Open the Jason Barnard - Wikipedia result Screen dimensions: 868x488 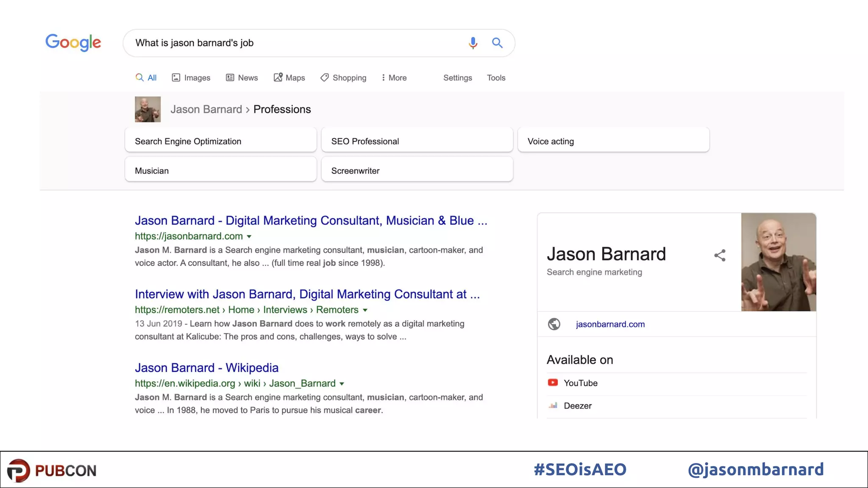[206, 368]
